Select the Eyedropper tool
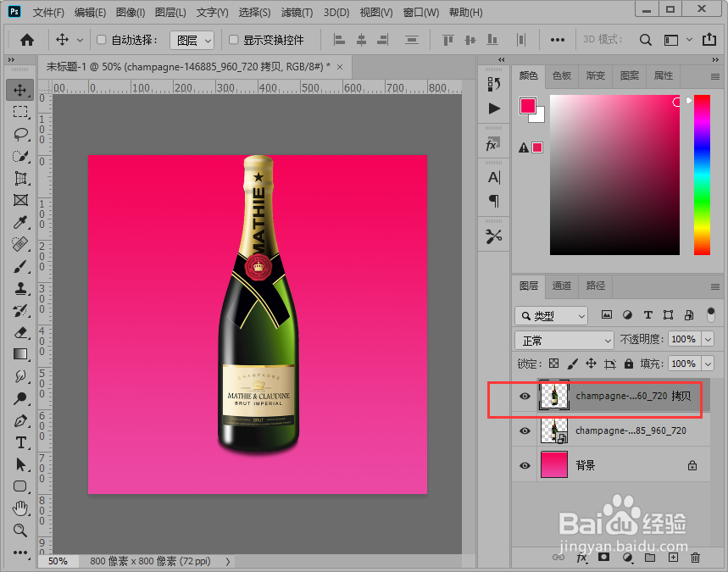The image size is (728, 572). coord(20,222)
